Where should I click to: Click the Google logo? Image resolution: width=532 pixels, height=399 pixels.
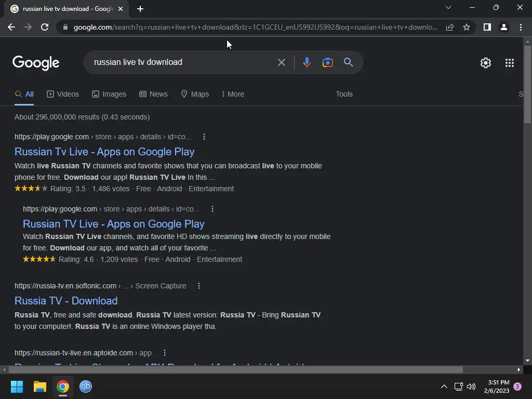coord(36,63)
